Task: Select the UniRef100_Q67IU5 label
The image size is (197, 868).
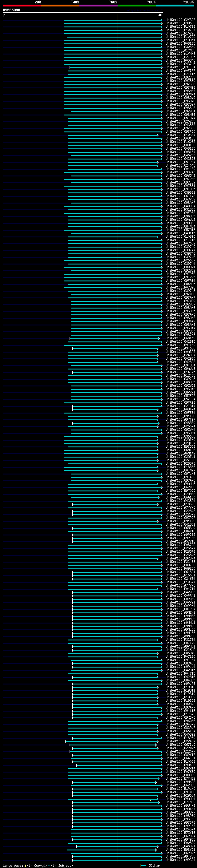Action: point(180,745)
